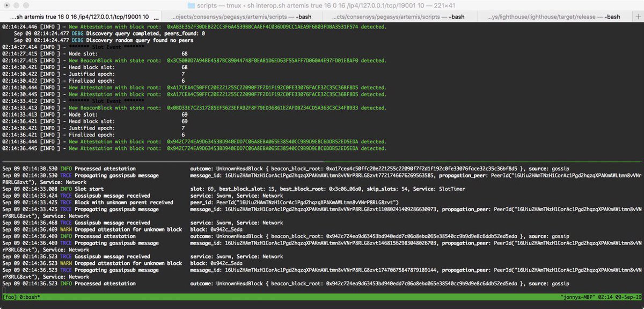644x309 pixels.
Task: Click 'Block with unknown parent received' message
Action: tap(124, 202)
